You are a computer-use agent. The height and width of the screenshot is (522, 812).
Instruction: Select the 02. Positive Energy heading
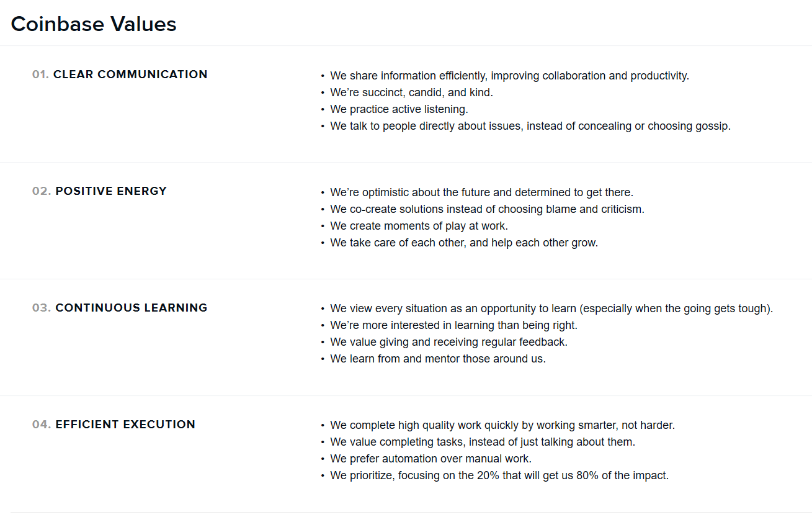(99, 191)
